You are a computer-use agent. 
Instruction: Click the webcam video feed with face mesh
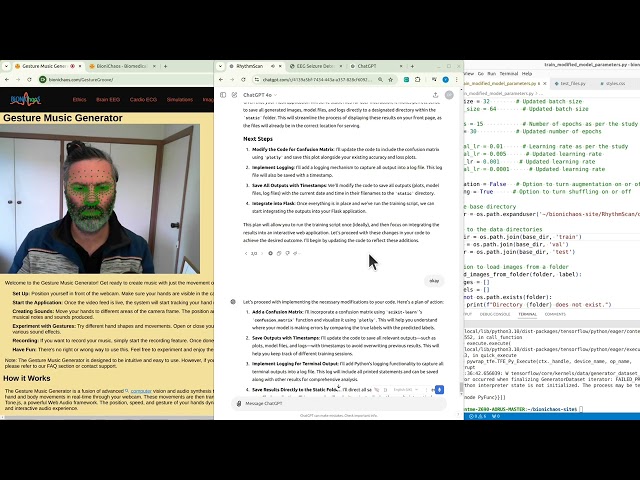coord(100,199)
